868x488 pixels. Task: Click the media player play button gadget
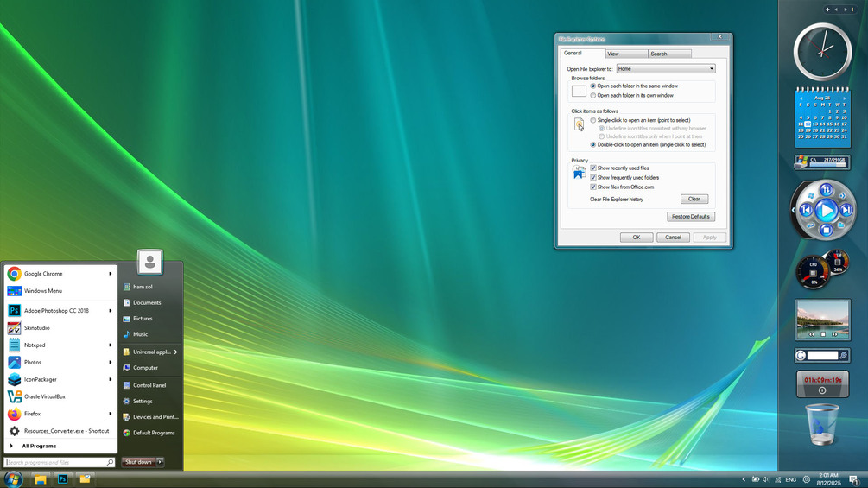coord(826,210)
